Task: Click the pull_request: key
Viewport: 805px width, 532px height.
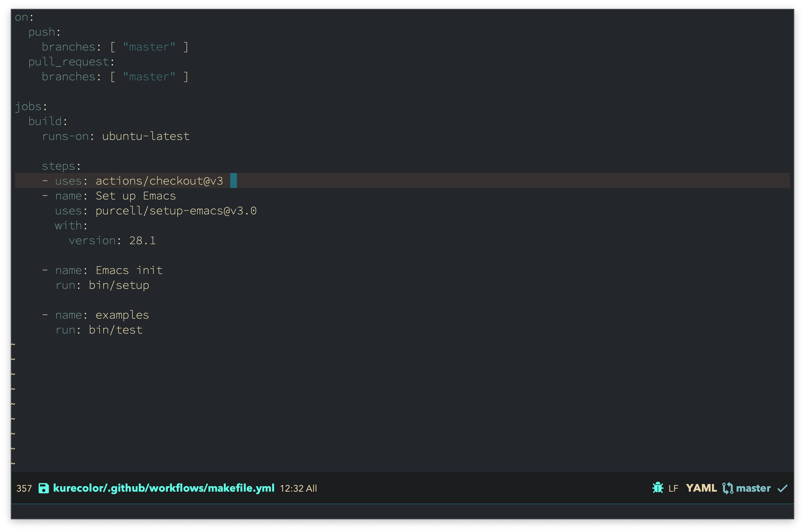Action: tap(71, 62)
